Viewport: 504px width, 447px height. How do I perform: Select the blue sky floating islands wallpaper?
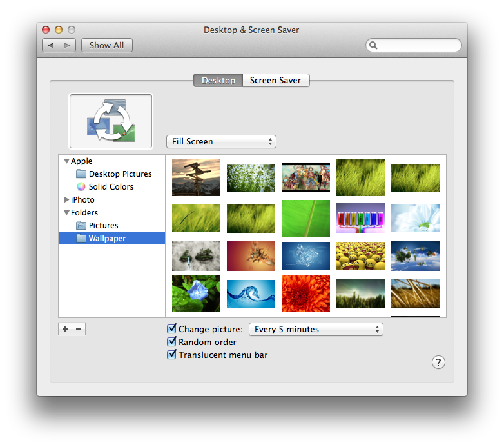coord(415,256)
